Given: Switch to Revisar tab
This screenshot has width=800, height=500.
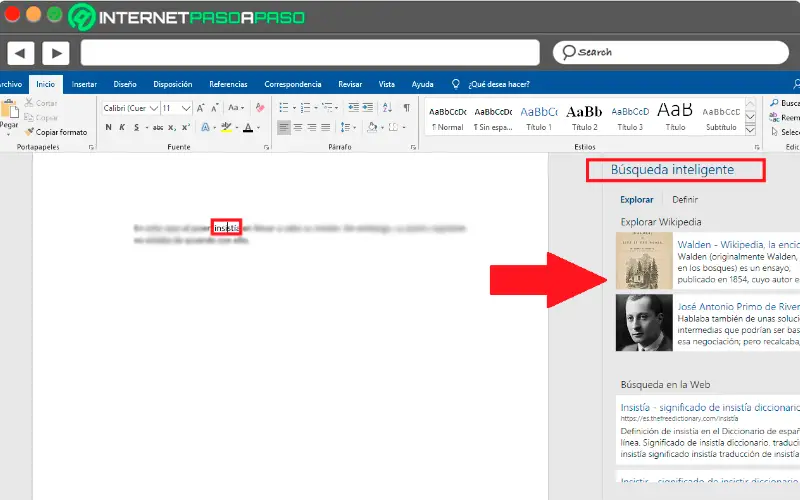Looking at the screenshot, I should pos(350,84).
